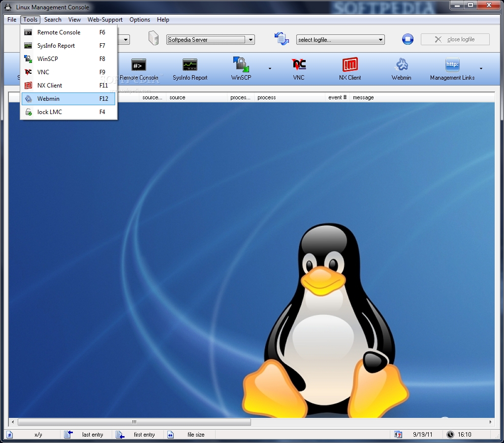Click the server tower icon
Screen dimensions: 504x443
[x=154, y=38]
